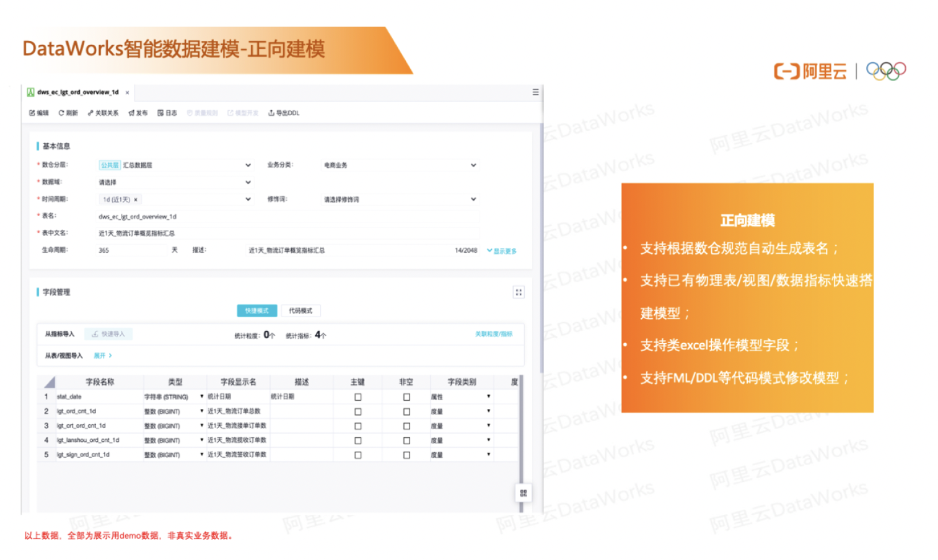Select row number 3 in the field table

point(46,426)
